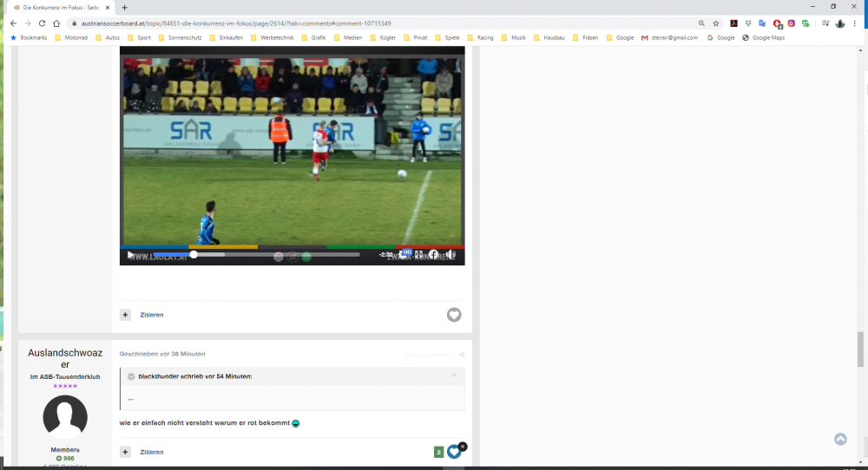Screen dimensions: 868x470
Task: Select the 'Die Konkurrenz im Fokus' tab
Action: click(61, 8)
